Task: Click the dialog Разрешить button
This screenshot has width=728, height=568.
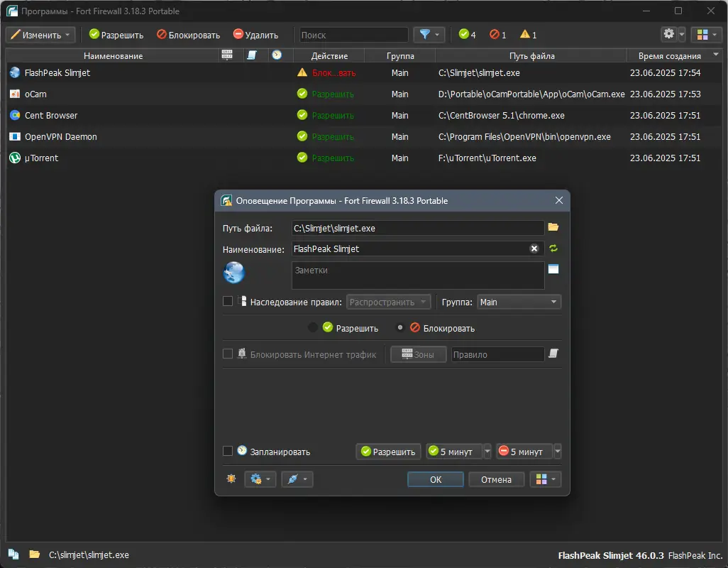Action: point(388,452)
